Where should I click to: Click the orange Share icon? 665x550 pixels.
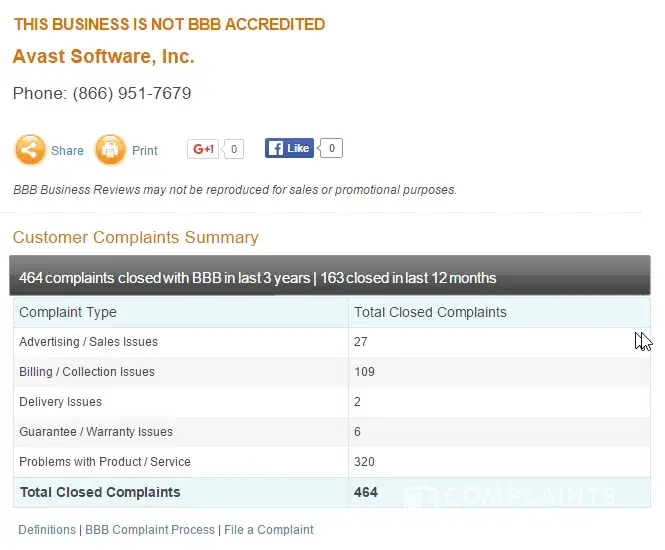click(x=30, y=150)
